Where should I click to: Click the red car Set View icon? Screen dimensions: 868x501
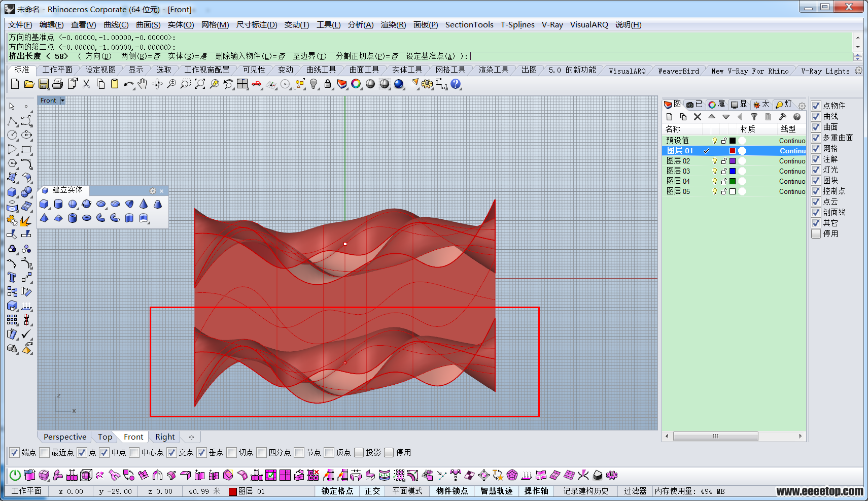(257, 84)
